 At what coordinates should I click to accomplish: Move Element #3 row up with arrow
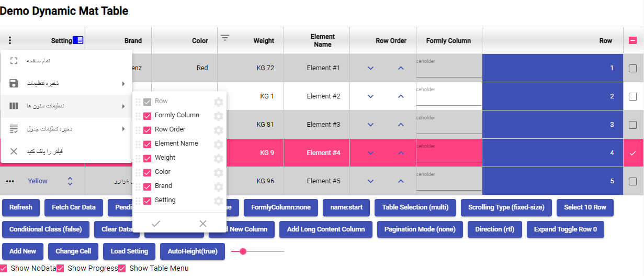(401, 125)
